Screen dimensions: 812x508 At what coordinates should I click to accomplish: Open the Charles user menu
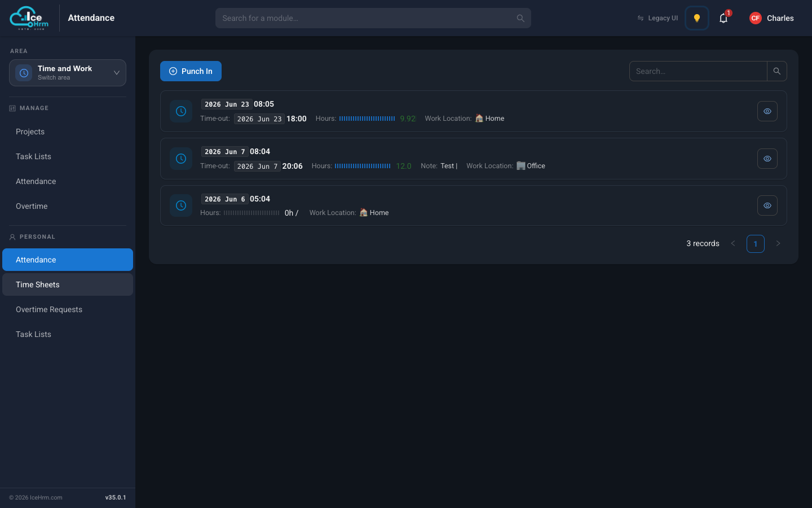[771, 18]
